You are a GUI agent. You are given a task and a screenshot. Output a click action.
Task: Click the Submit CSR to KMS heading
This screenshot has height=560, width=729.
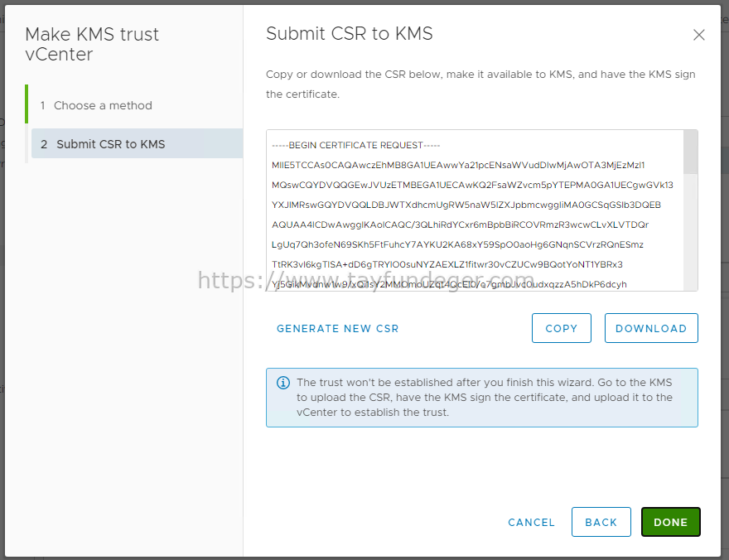(x=349, y=33)
